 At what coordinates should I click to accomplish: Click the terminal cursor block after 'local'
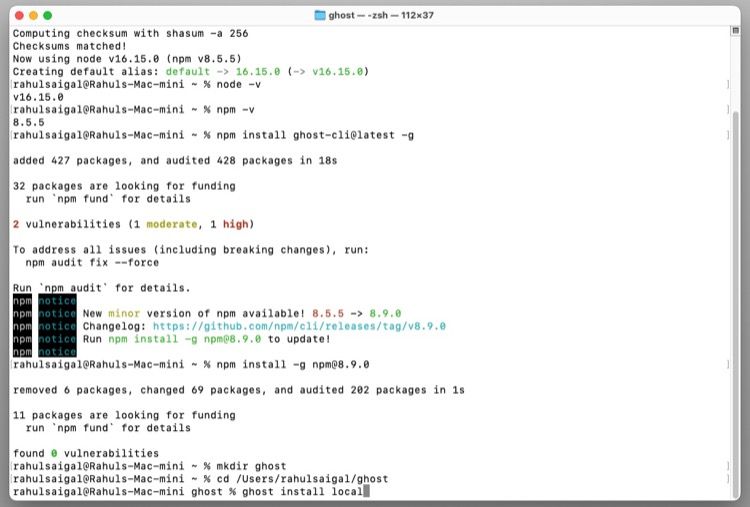click(x=366, y=491)
